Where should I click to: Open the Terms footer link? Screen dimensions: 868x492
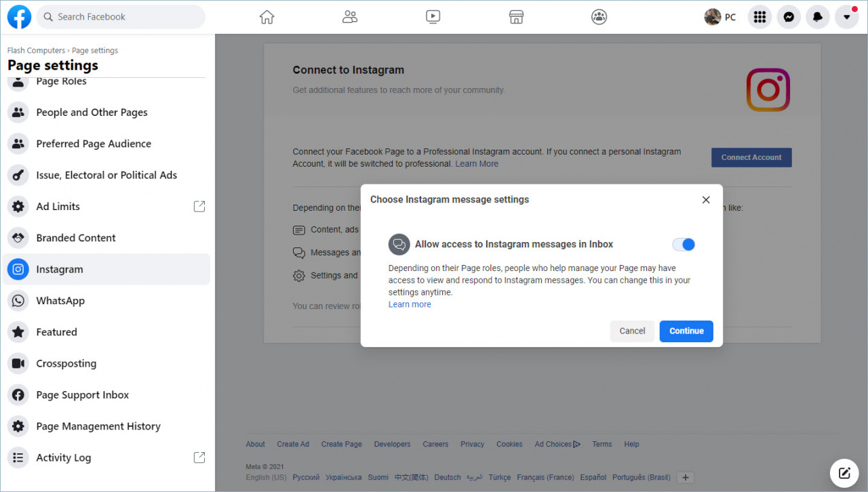[602, 445]
